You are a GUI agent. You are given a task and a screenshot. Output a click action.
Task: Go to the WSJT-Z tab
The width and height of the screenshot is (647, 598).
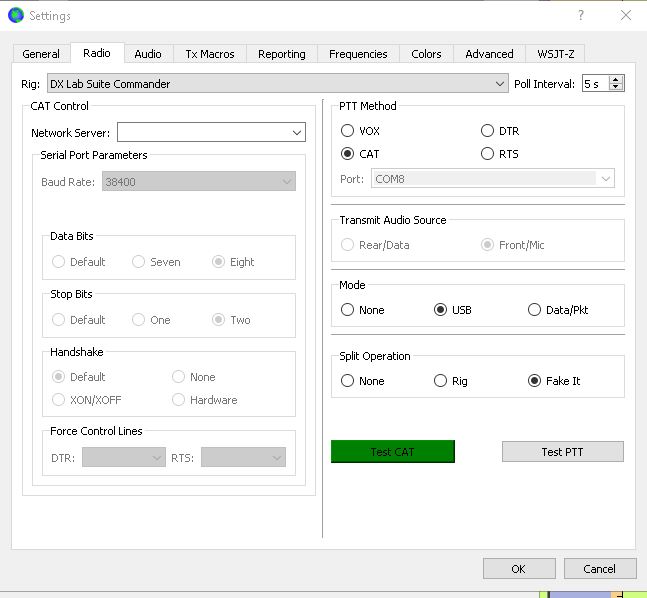point(555,54)
